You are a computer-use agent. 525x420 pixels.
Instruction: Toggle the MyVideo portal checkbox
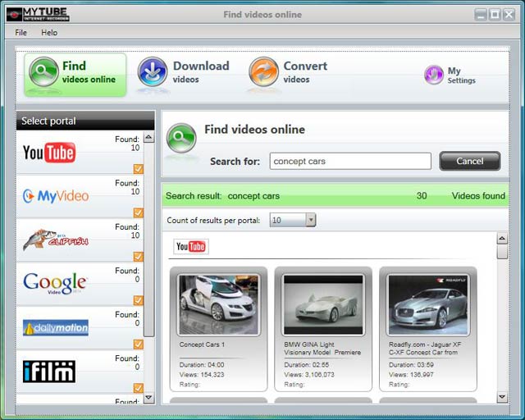click(x=139, y=212)
